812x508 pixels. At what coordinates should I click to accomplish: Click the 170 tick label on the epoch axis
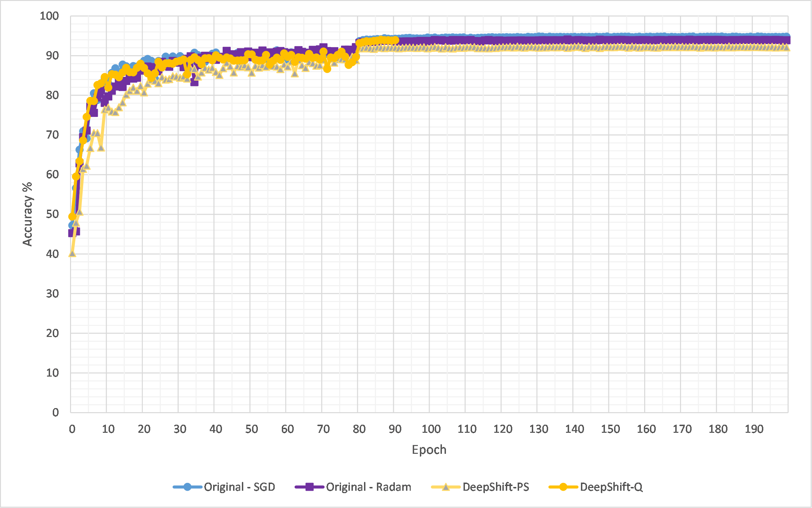(682, 429)
